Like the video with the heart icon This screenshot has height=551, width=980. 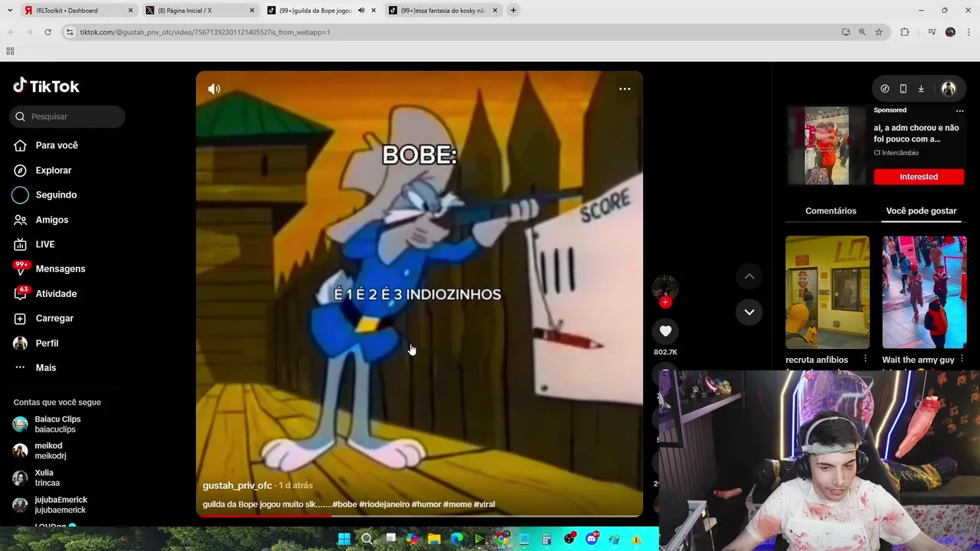[x=665, y=331]
